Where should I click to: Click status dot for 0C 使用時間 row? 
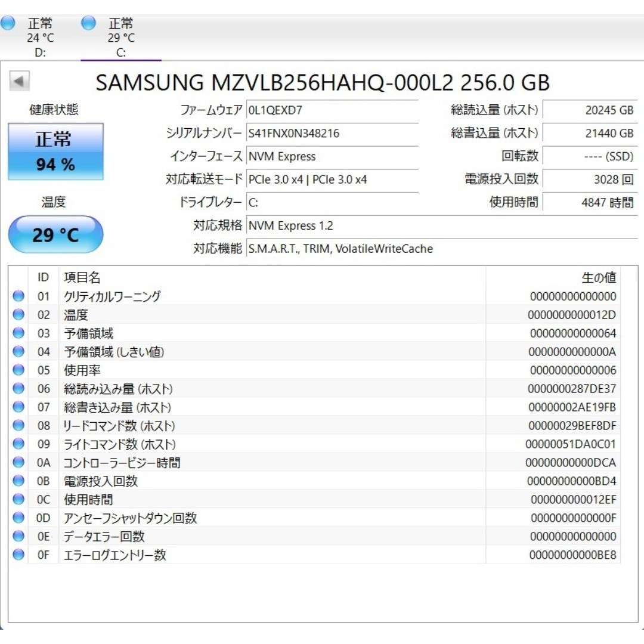(x=18, y=499)
